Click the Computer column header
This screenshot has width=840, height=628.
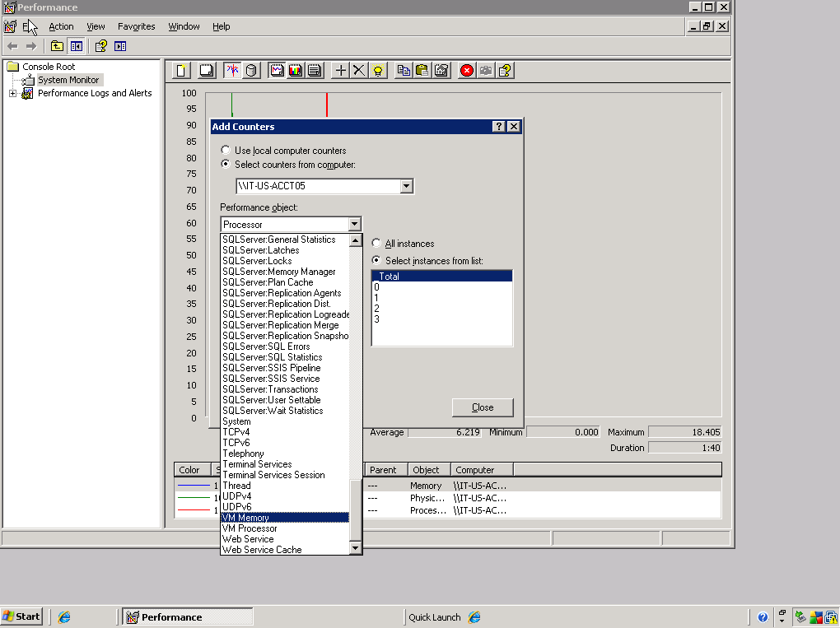(x=482, y=469)
